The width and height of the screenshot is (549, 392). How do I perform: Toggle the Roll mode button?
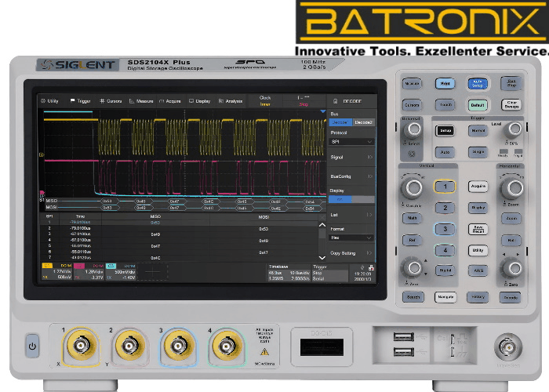click(511, 241)
